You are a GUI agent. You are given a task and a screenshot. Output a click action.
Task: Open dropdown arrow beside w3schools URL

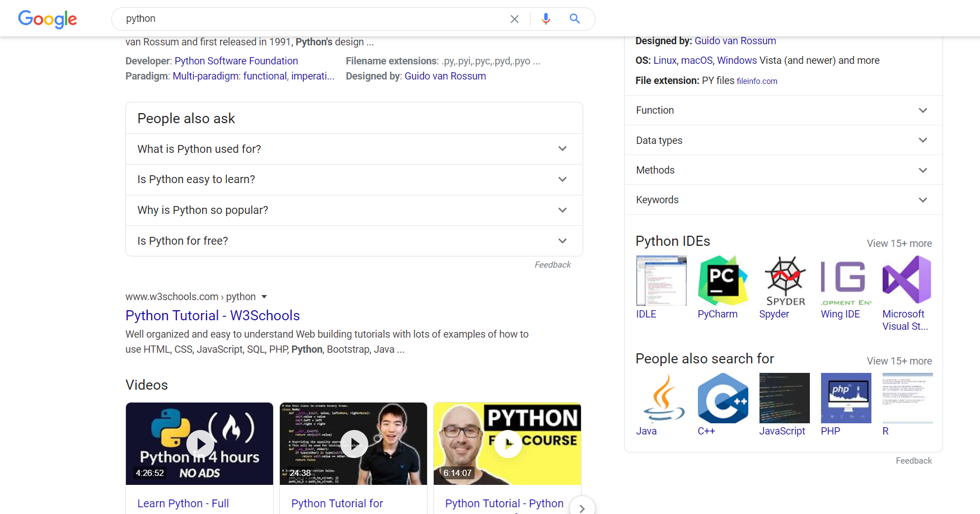click(264, 297)
